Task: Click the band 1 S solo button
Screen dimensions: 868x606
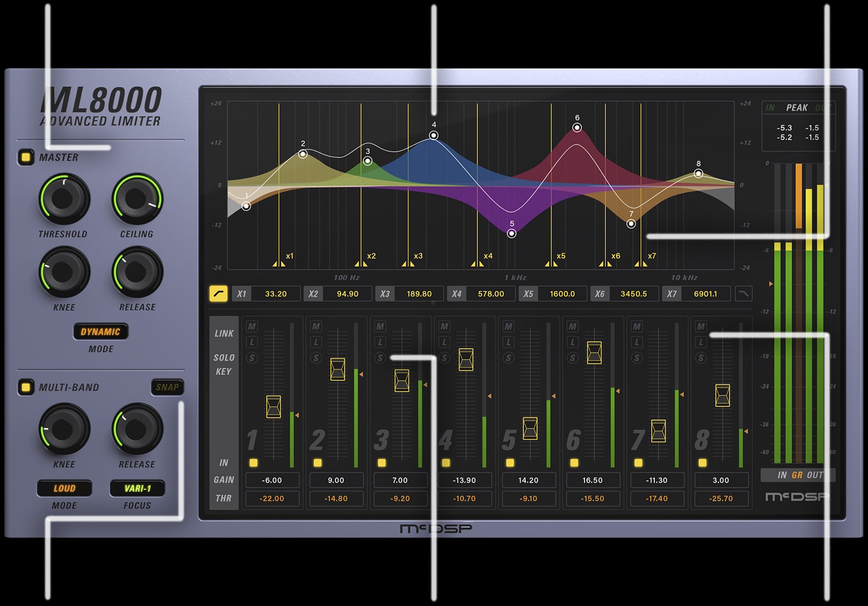Action: [x=252, y=358]
